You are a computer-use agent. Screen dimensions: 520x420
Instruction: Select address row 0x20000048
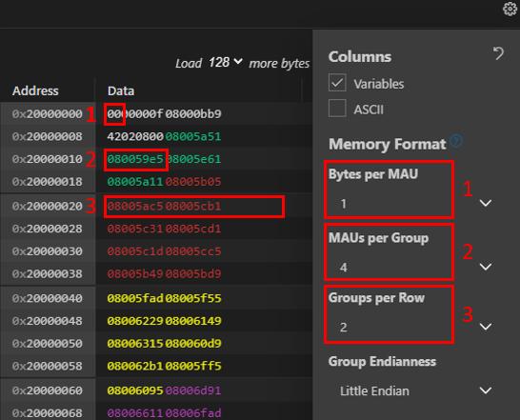click(47, 321)
